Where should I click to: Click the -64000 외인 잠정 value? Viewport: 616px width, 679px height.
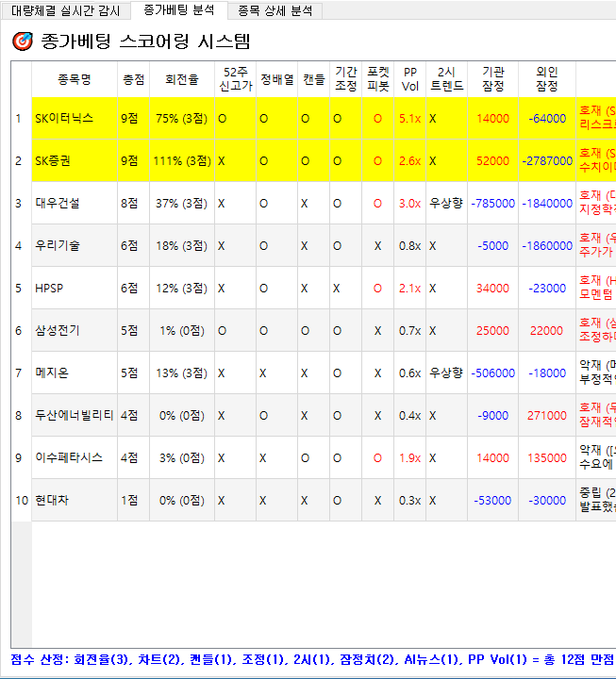click(x=547, y=118)
